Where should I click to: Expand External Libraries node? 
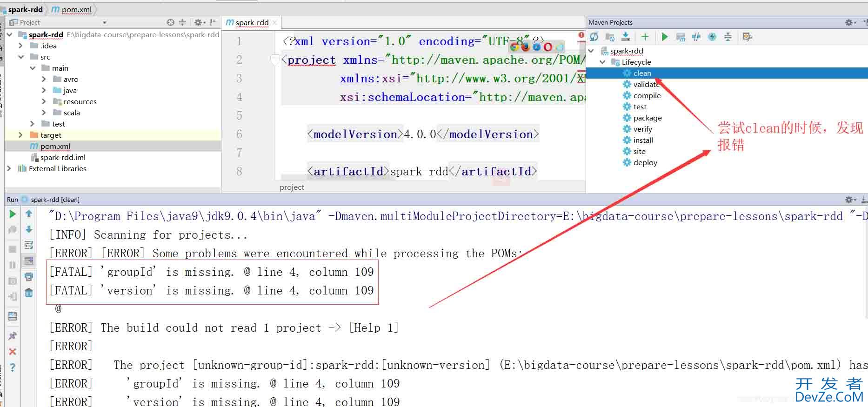click(9, 168)
